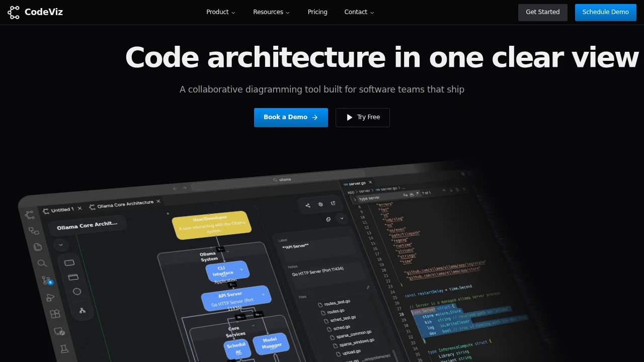
Task: Select the rectangle shape tool
Action: (x=69, y=262)
